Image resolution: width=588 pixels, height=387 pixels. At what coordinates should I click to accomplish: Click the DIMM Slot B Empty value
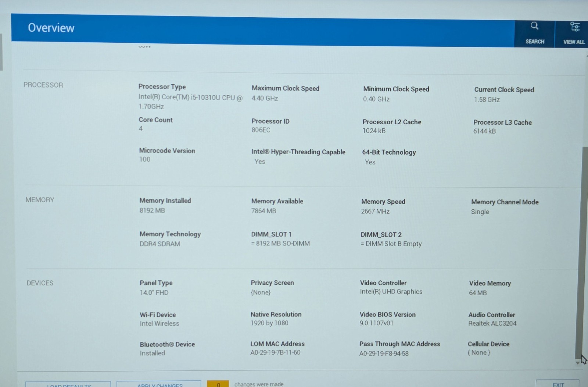coord(391,244)
